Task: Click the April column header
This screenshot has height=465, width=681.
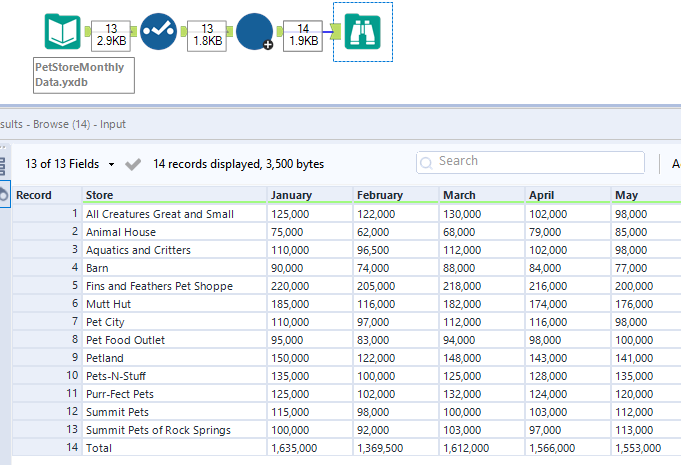Action: point(541,195)
